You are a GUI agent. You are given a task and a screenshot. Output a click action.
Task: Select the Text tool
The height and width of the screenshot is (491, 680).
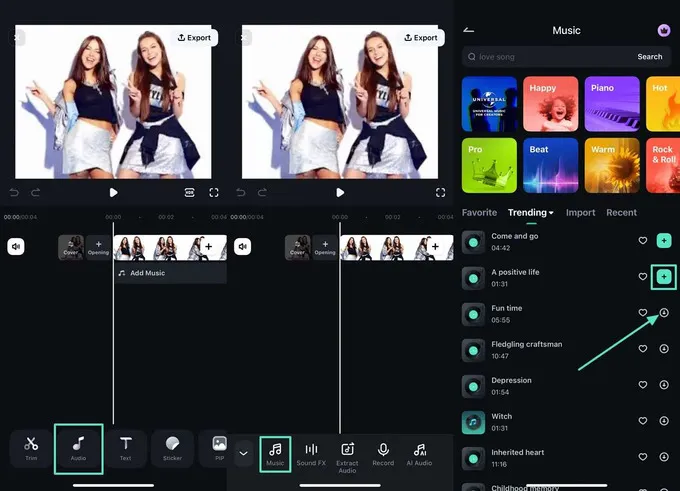coord(125,448)
